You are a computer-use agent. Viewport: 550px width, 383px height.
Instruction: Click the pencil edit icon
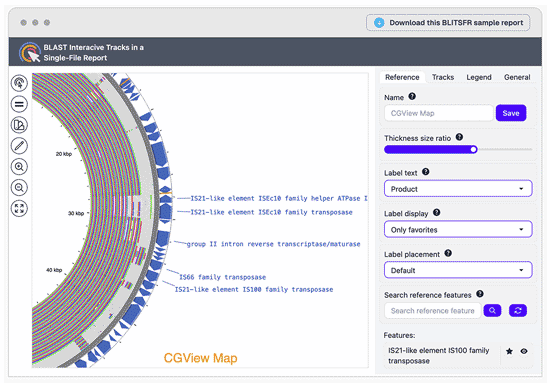(x=19, y=146)
